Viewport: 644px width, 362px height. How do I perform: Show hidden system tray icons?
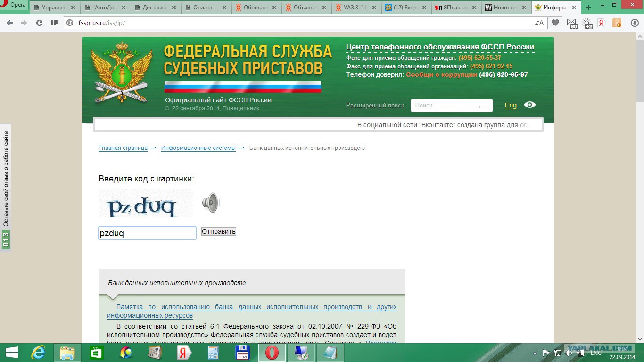[x=535, y=353]
